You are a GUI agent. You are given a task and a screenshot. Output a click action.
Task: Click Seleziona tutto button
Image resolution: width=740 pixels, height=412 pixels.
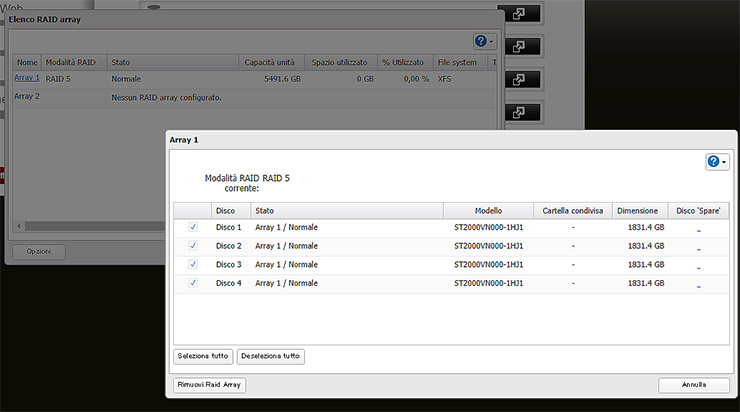tap(204, 356)
